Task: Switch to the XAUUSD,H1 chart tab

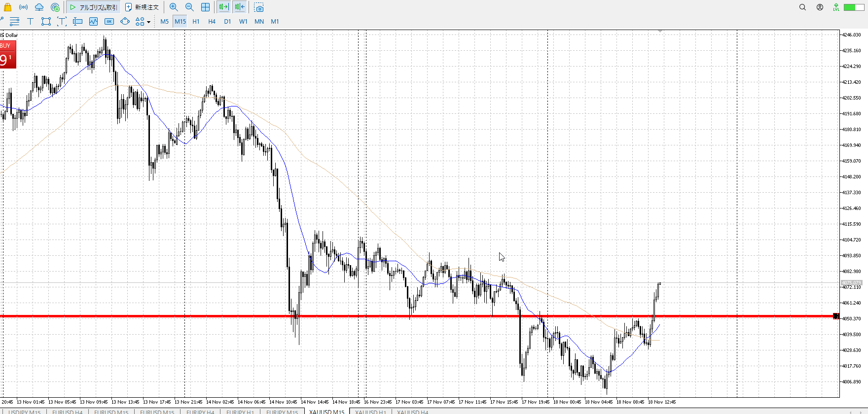Action: tap(370, 412)
